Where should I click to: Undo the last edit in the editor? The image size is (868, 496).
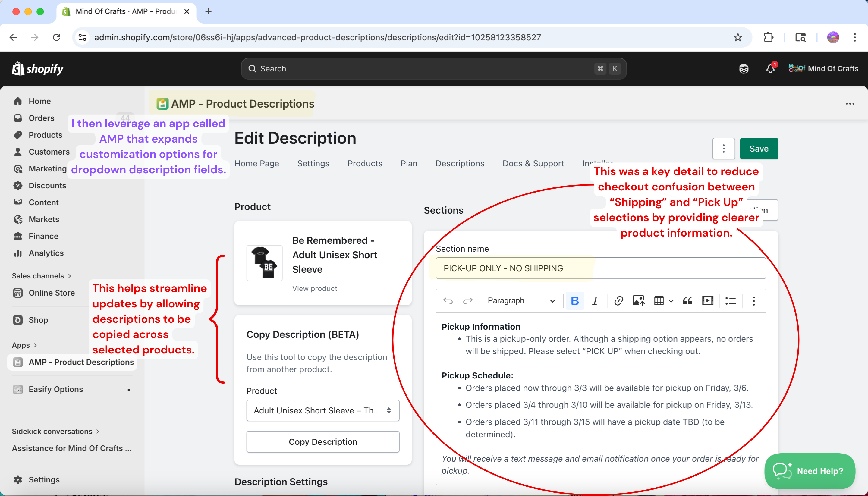tap(448, 300)
